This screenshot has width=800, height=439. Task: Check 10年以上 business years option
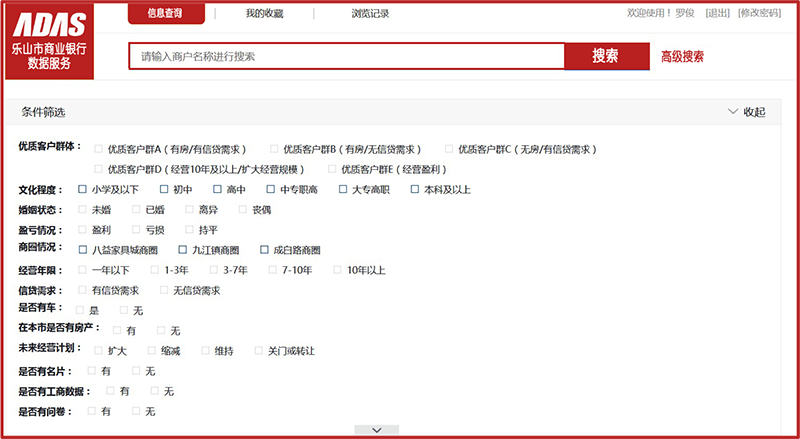point(337,270)
